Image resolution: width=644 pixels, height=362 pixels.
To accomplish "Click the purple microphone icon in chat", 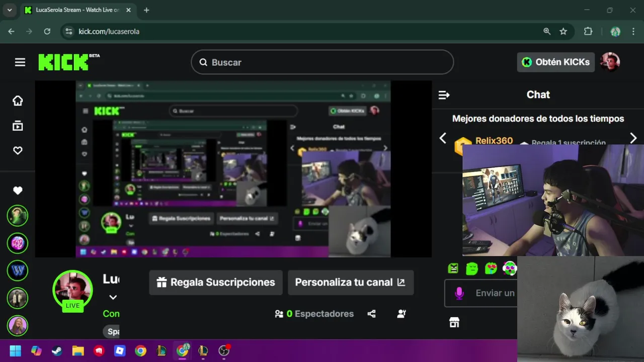I will [x=459, y=293].
